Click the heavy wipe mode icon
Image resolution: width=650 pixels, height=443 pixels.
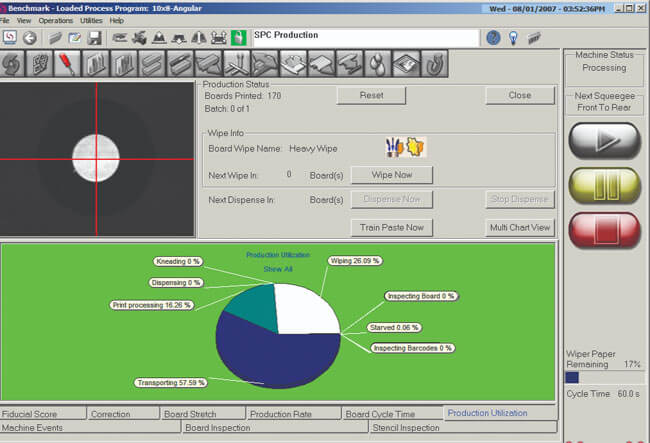405,147
